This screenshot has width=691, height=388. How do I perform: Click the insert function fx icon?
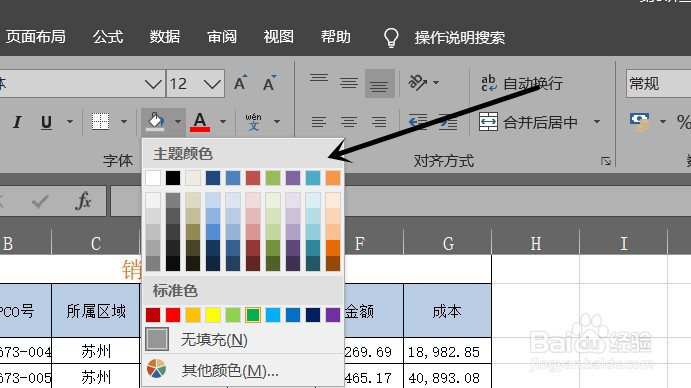point(83,201)
